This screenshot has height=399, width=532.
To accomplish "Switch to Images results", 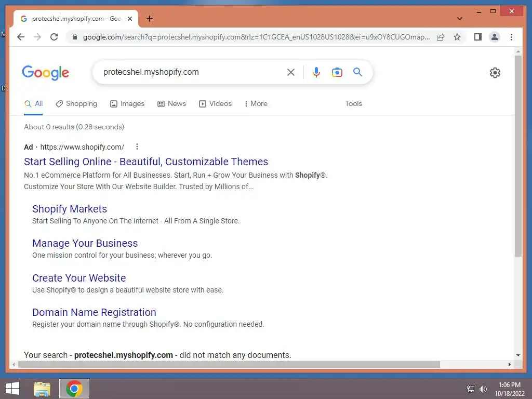I will coord(127,104).
